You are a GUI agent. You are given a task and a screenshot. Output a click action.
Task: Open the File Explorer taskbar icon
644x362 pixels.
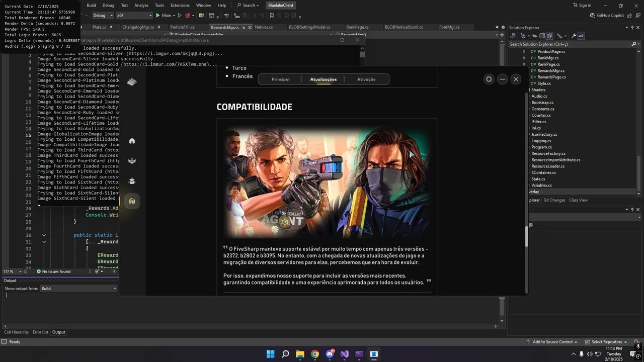pos(300,354)
